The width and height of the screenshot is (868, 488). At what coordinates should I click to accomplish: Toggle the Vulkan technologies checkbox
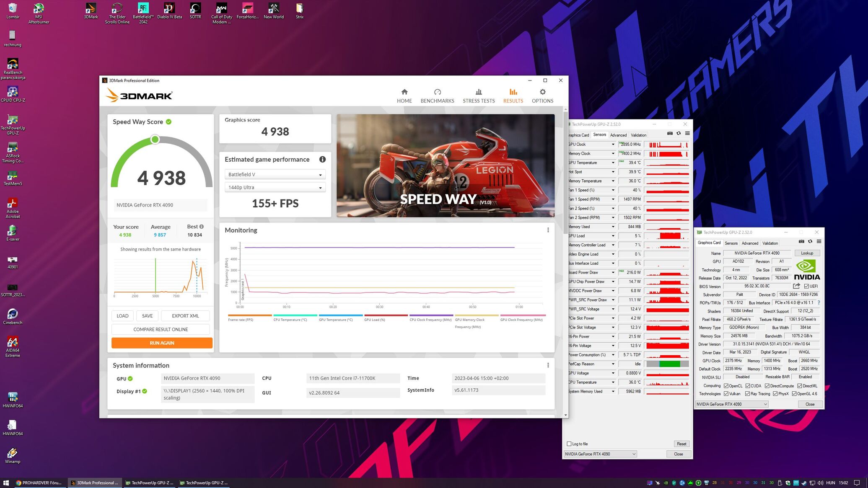pyautogui.click(x=726, y=394)
